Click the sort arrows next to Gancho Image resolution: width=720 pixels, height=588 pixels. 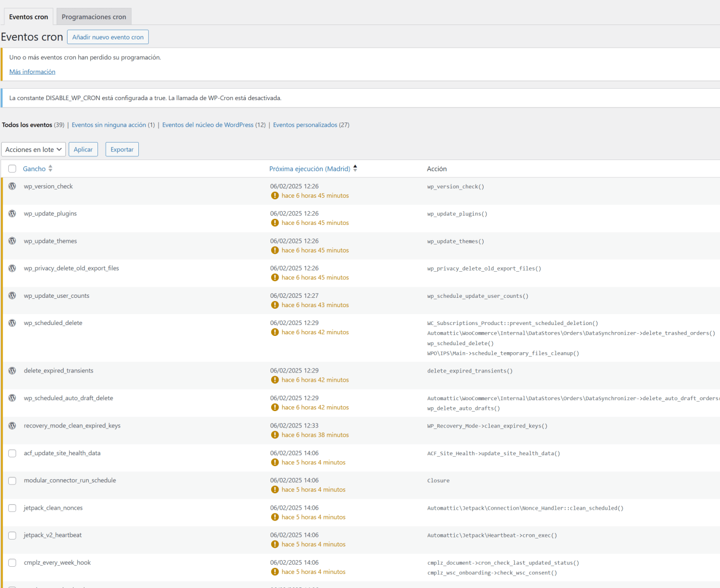point(50,169)
